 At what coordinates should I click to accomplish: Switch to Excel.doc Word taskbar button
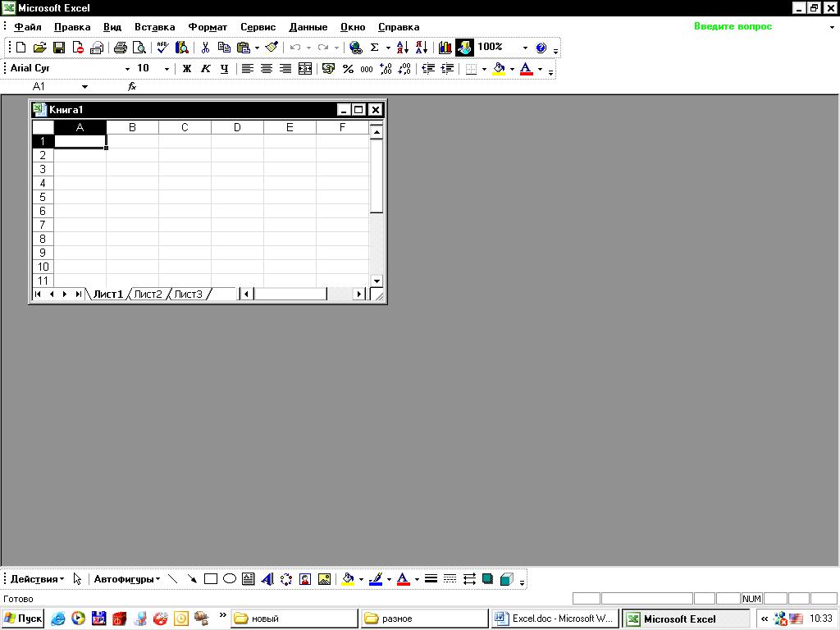(x=555, y=619)
